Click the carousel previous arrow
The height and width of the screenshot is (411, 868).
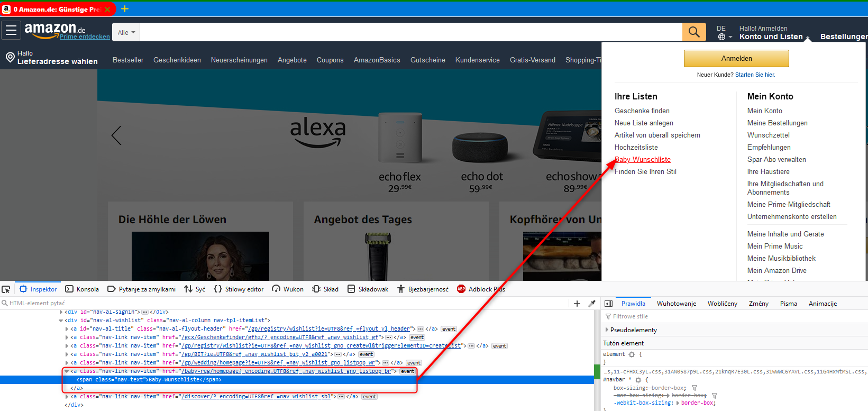(x=117, y=135)
